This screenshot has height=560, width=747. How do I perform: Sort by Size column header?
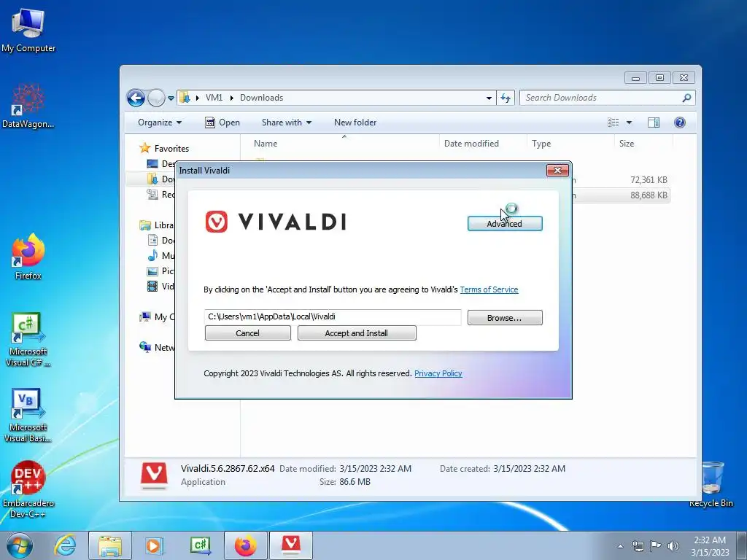point(643,144)
